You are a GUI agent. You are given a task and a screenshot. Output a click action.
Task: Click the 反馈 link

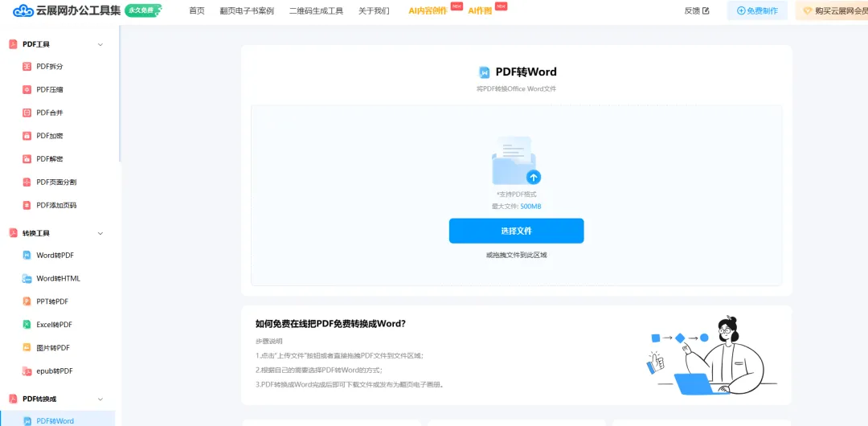click(692, 10)
